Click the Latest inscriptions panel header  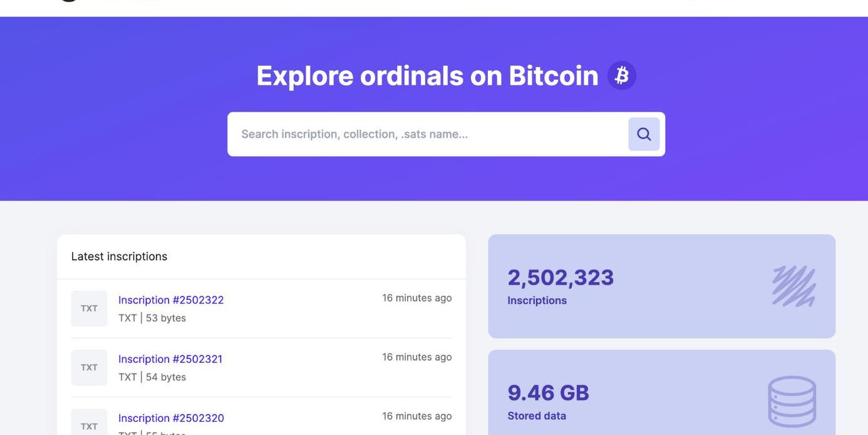[x=119, y=256]
